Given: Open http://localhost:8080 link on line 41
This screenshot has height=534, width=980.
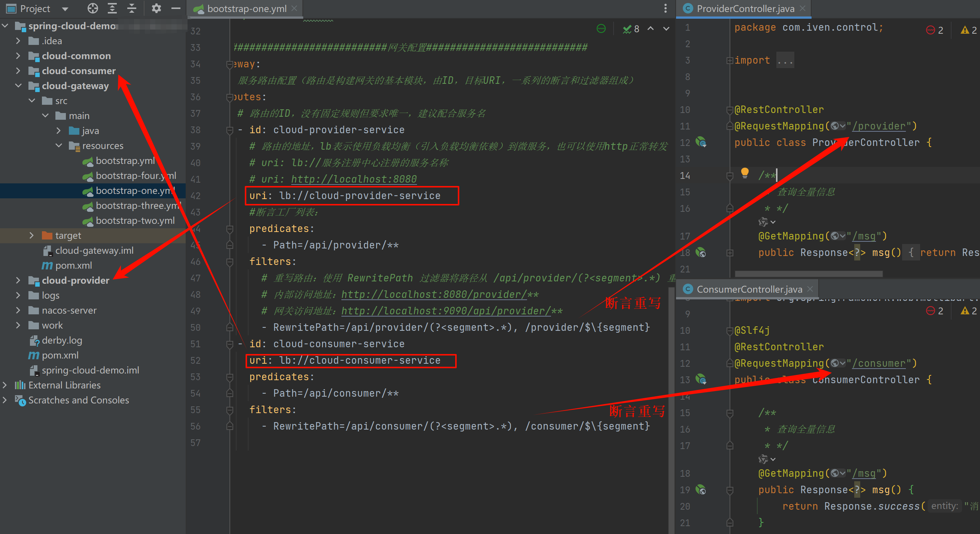Looking at the screenshot, I should 353,179.
